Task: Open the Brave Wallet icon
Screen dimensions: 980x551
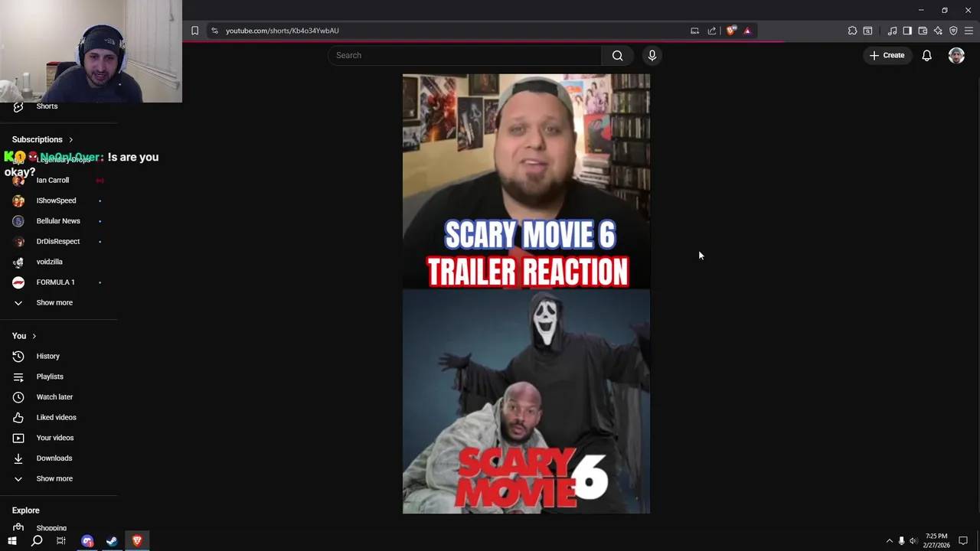Action: coord(923,31)
